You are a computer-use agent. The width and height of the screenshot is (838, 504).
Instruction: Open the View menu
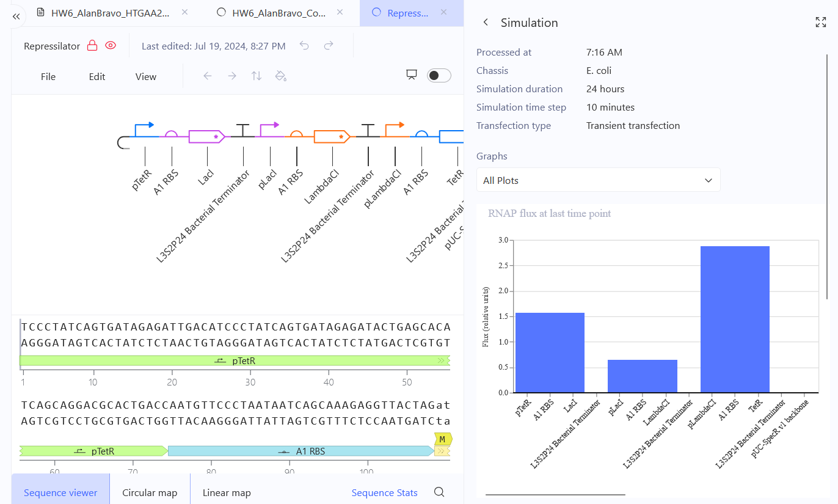(146, 76)
